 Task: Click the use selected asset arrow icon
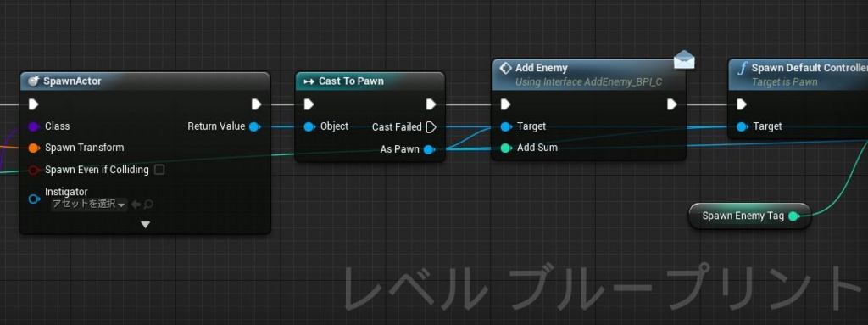136,205
